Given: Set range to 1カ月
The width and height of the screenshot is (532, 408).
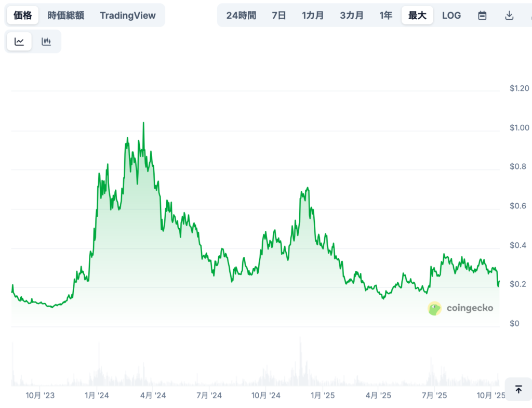Looking at the screenshot, I should point(313,16).
